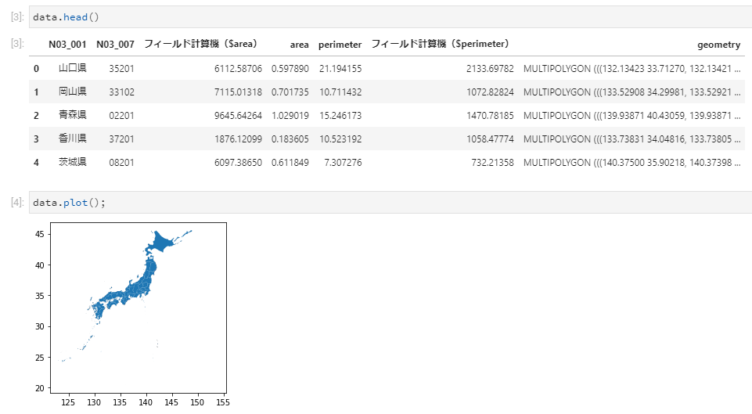Click the area value 0.611849
Viewport: 752px width, 414px height.
pyautogui.click(x=290, y=163)
